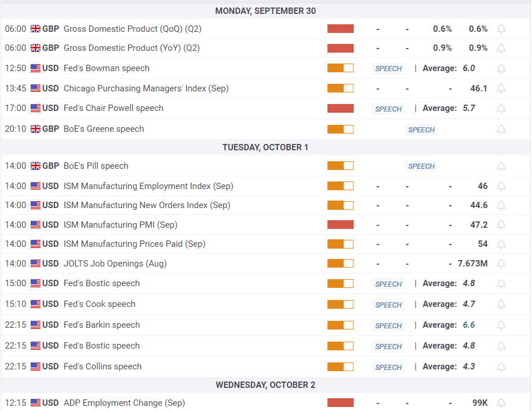Click bell for ADP Employment Change
Viewport: 532px width, 411px height.
point(501,403)
